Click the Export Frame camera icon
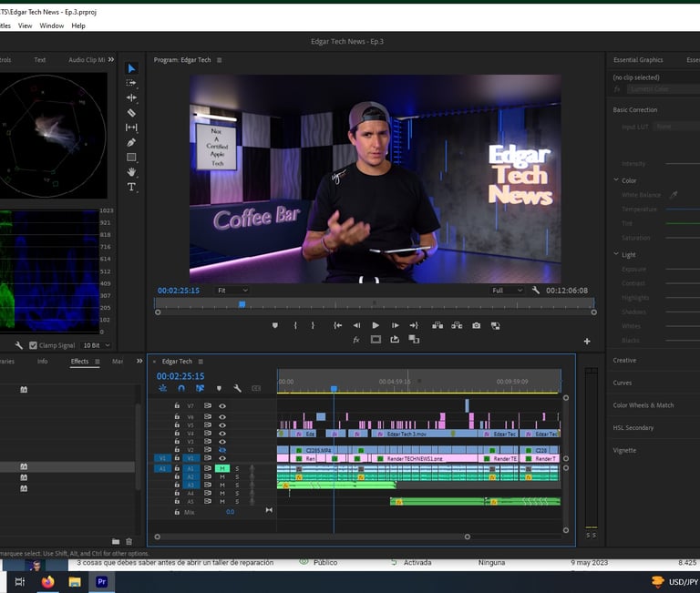 tap(476, 325)
